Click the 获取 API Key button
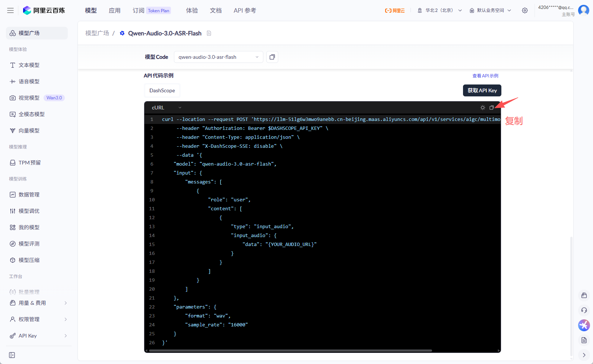The height and width of the screenshot is (364, 593). point(482,90)
